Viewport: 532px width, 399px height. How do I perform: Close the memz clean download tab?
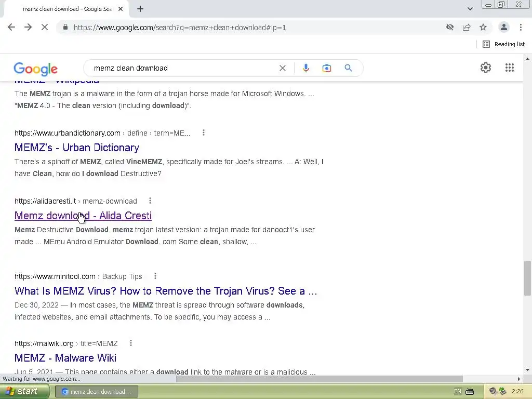121,9
